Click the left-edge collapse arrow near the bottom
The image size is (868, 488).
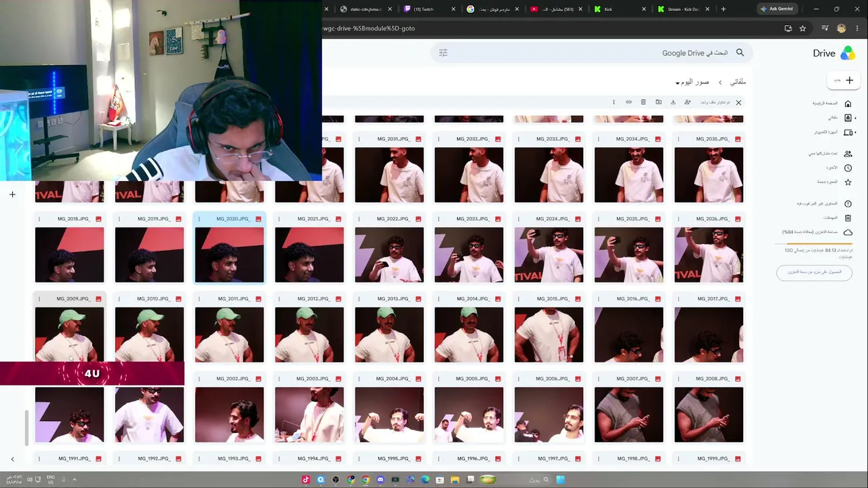point(12,459)
